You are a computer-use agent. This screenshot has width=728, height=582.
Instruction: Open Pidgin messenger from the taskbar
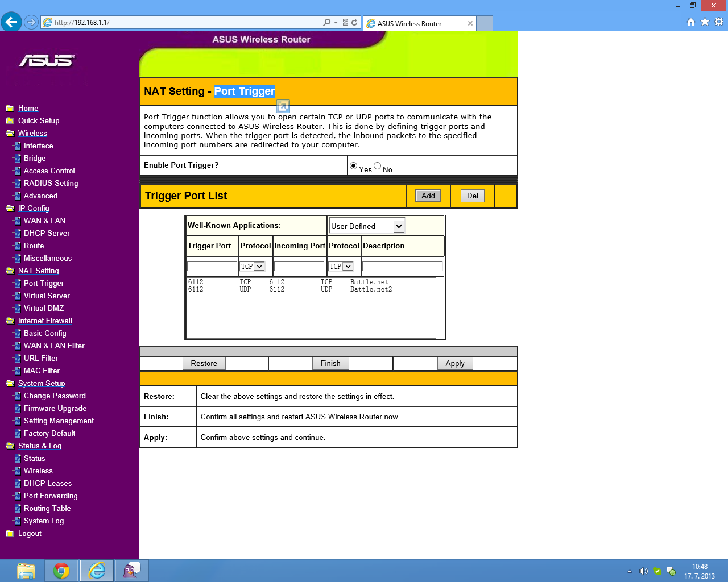(132, 571)
